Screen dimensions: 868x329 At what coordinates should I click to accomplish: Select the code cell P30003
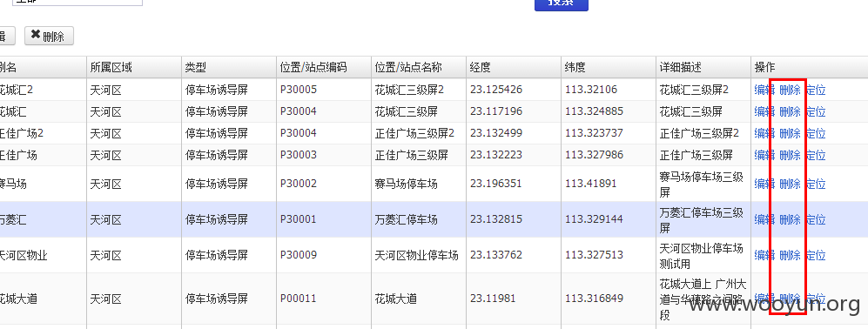(x=299, y=155)
